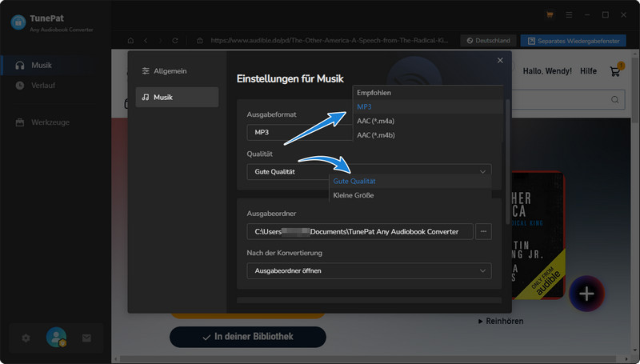Viewport: 640px width, 364px height.
Task: Click the address bar URL
Action: click(x=329, y=40)
